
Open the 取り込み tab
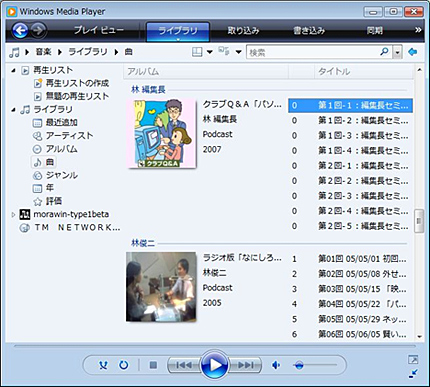tap(243, 31)
